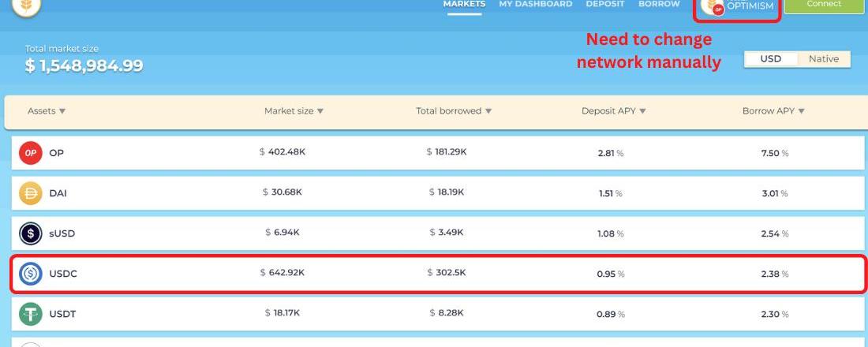Click the OP token icon
The width and height of the screenshot is (868, 347).
tap(31, 153)
